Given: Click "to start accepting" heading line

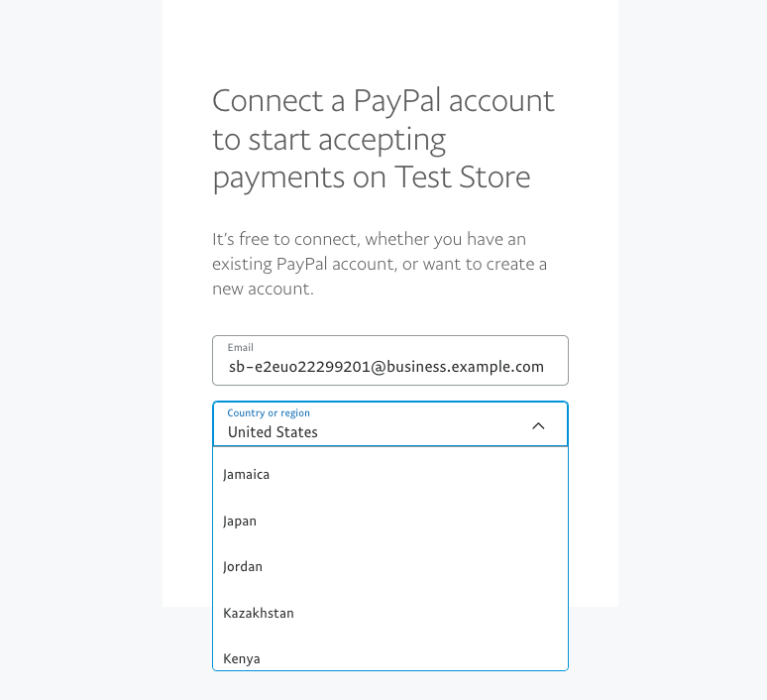Looking at the screenshot, I should [329, 139].
